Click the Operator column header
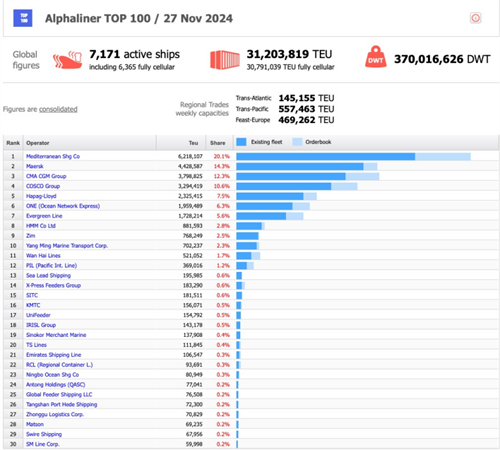The image size is (500, 450). 38,143
